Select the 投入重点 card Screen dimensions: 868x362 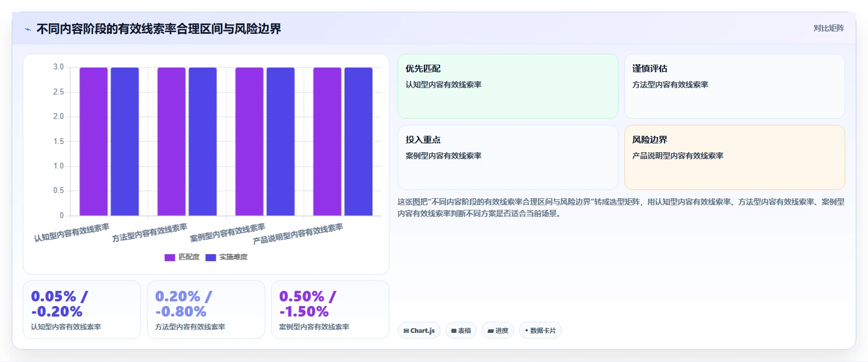click(508, 157)
